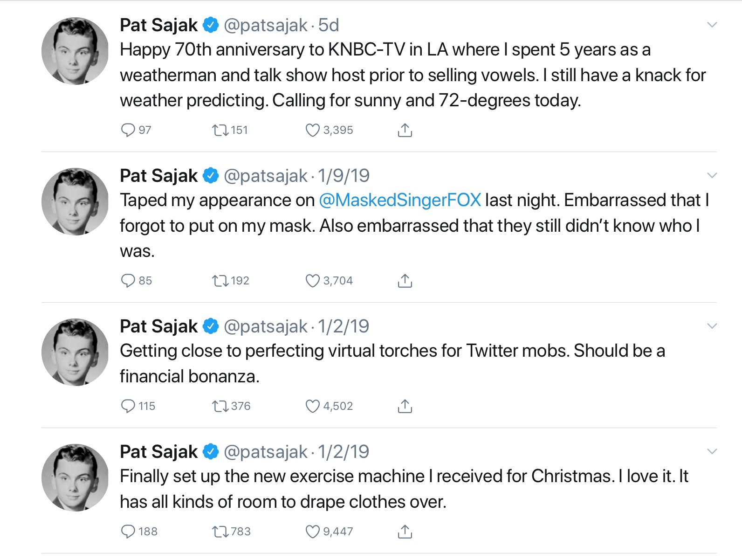This screenshot has width=742, height=560.
Task: Like the virtual torches tweet
Action: 312,406
